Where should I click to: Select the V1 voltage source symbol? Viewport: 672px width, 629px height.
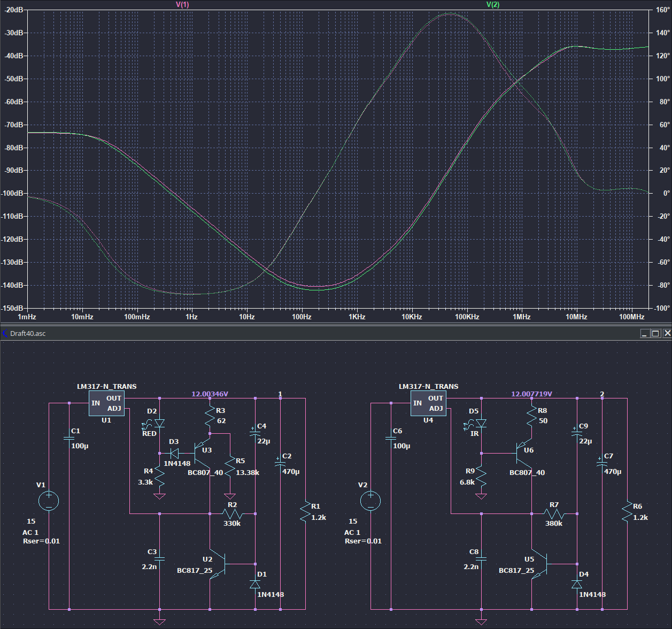point(49,501)
